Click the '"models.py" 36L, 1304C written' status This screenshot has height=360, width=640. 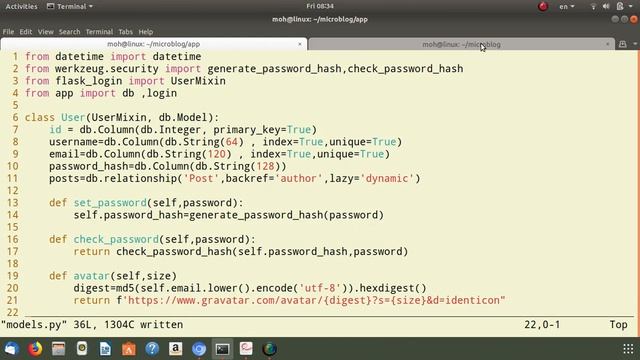pyautogui.click(x=92, y=325)
